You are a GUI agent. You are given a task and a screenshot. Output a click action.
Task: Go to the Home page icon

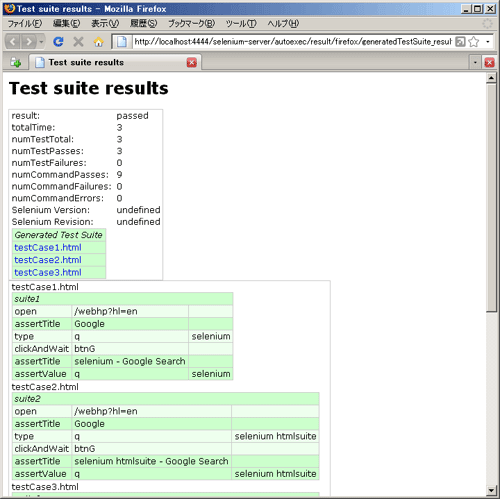point(98,42)
